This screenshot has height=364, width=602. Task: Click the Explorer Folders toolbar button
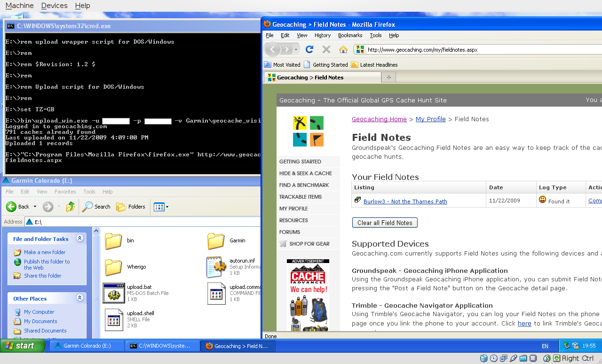coord(131,207)
